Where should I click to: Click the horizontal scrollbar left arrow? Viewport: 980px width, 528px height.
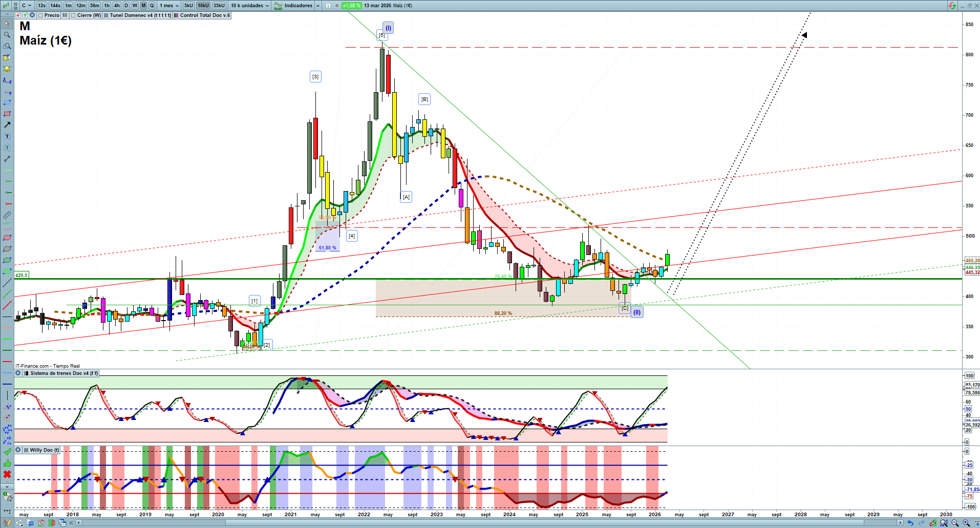(78, 523)
